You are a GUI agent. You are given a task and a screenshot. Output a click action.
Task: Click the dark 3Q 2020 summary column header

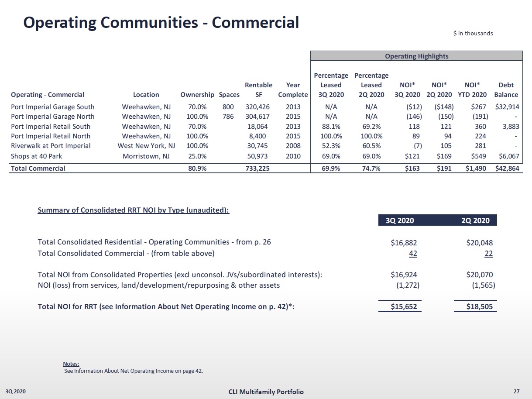(x=400, y=220)
